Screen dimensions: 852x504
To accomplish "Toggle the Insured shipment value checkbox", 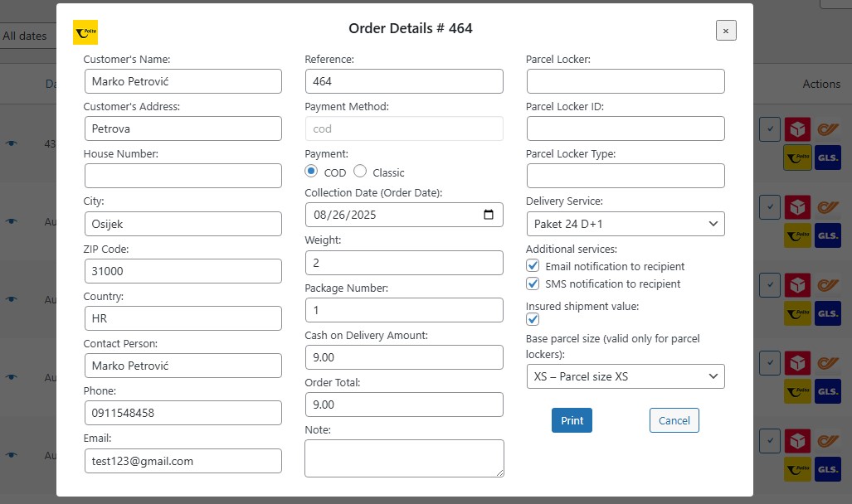I will [x=533, y=319].
